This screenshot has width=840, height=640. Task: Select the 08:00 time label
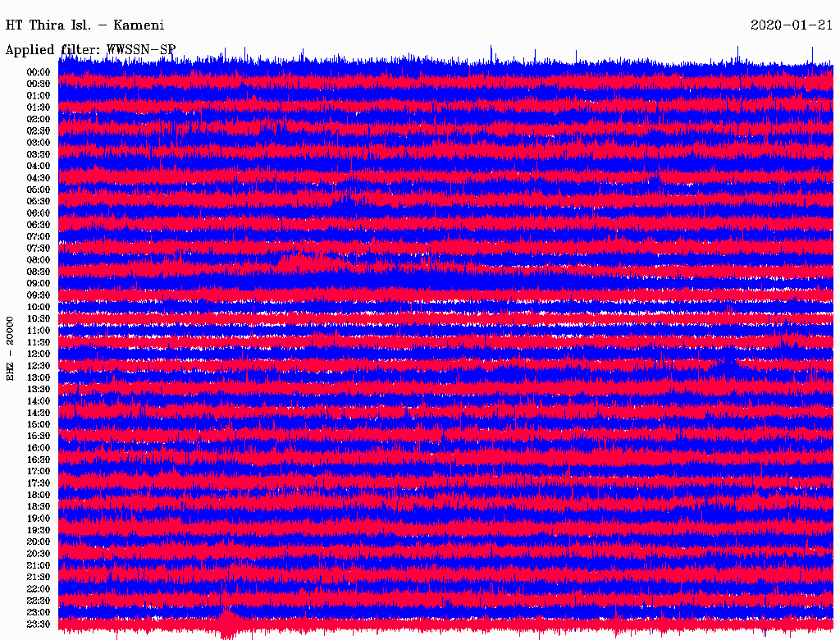click(39, 260)
